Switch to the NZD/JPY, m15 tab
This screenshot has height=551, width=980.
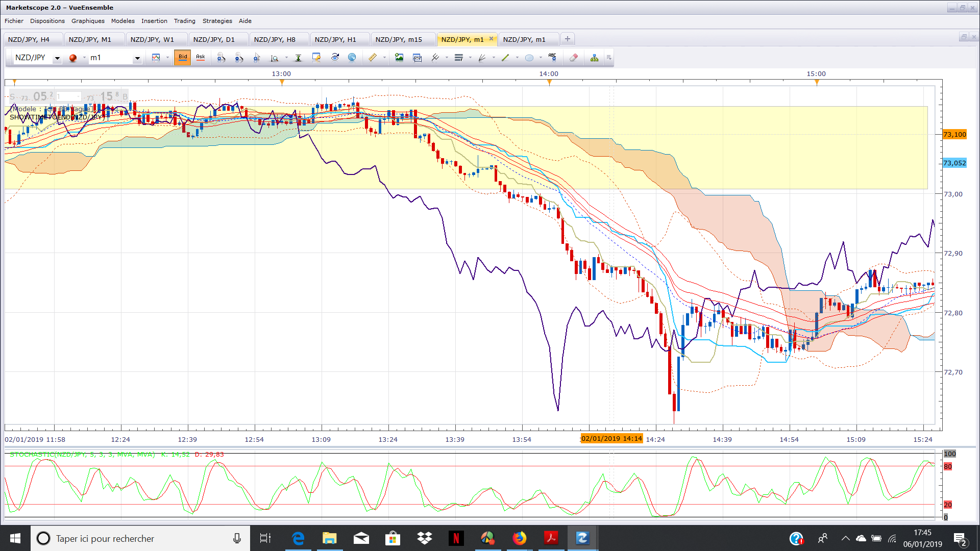click(x=403, y=39)
